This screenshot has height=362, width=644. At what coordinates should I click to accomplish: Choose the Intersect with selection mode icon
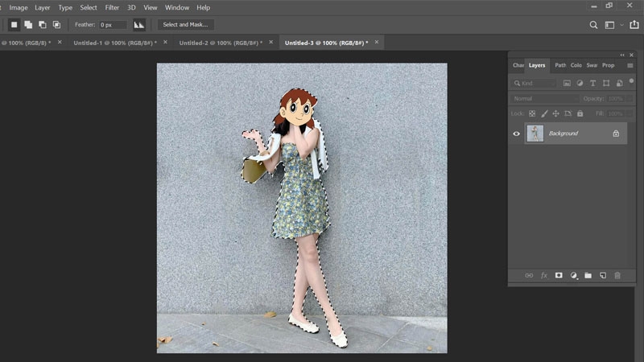click(x=56, y=25)
